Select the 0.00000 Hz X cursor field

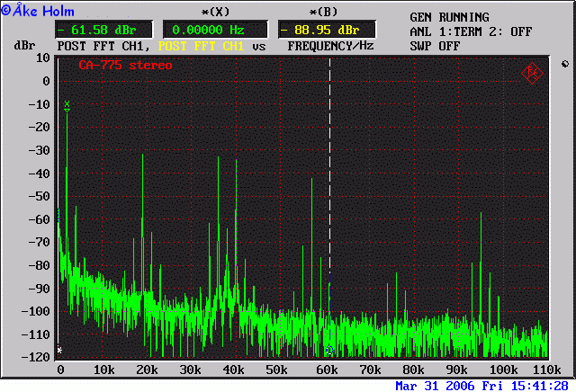pyautogui.click(x=215, y=30)
